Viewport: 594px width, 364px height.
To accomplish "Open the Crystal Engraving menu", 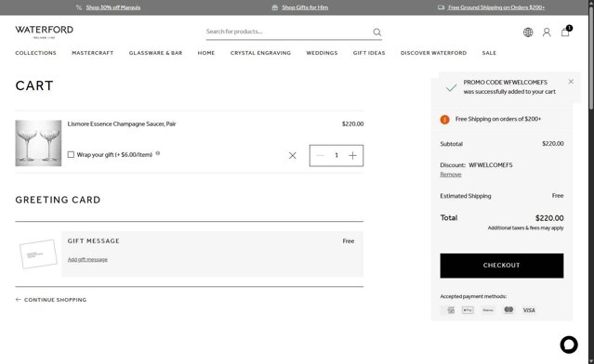I will [x=260, y=53].
